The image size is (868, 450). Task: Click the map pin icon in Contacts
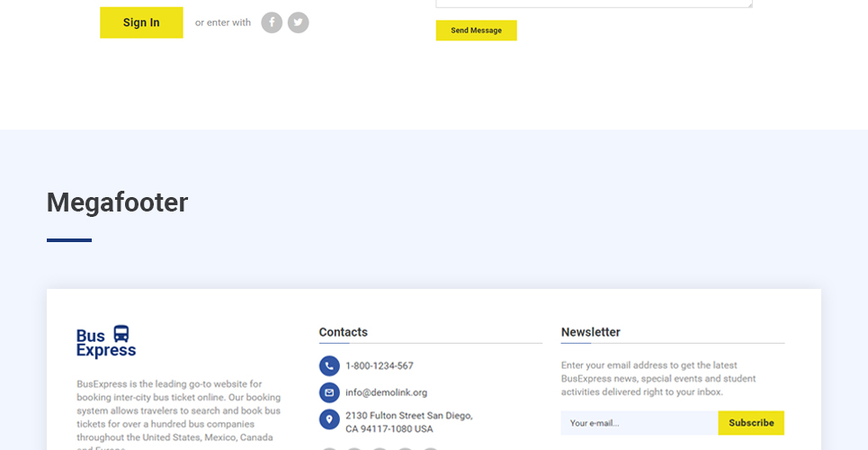point(329,419)
